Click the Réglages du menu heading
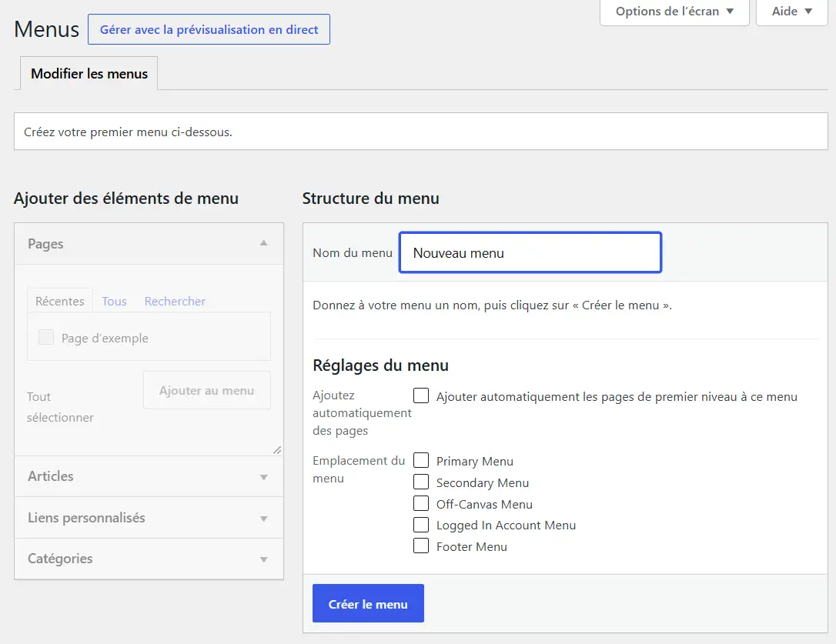The image size is (836, 644). 381,365
